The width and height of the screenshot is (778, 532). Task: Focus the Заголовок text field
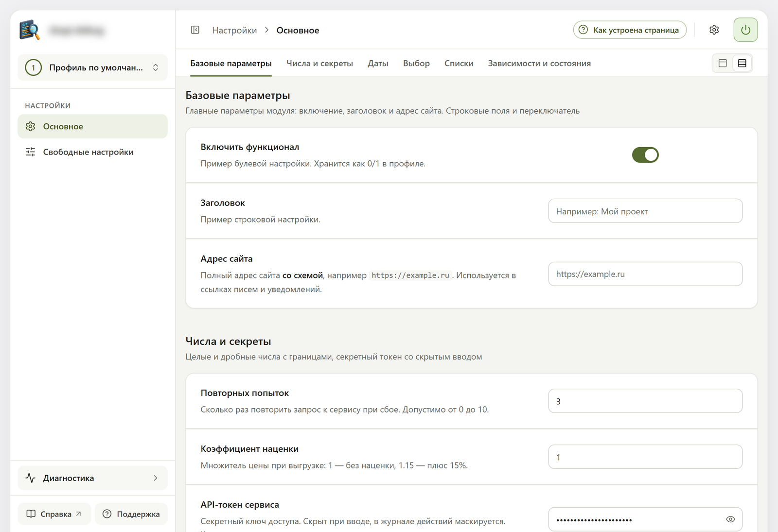(645, 211)
